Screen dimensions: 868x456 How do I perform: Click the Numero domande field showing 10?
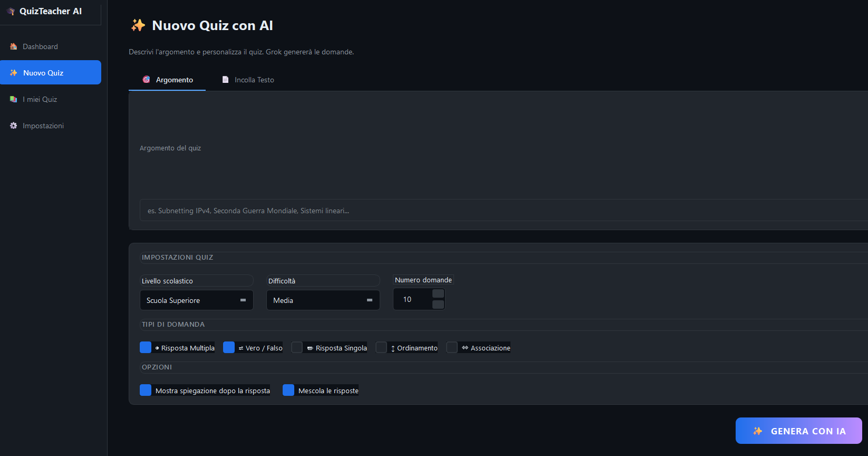tap(412, 299)
